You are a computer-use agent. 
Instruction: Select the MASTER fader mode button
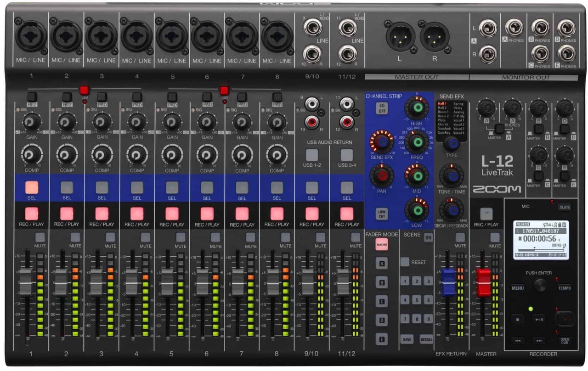point(381,245)
